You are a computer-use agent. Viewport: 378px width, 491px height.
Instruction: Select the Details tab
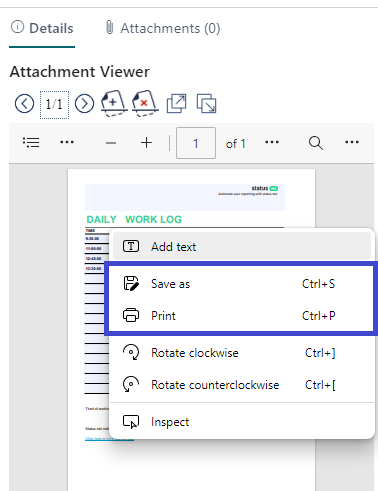coord(42,28)
